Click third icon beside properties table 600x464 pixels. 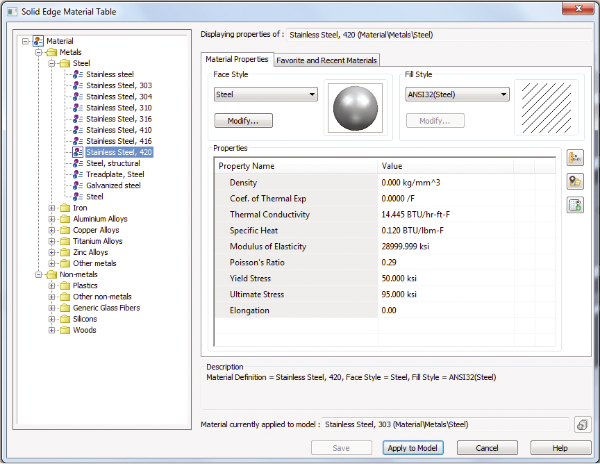coord(575,205)
